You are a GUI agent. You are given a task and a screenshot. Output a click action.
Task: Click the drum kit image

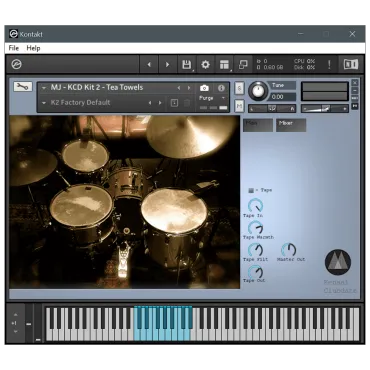[x=125, y=202]
